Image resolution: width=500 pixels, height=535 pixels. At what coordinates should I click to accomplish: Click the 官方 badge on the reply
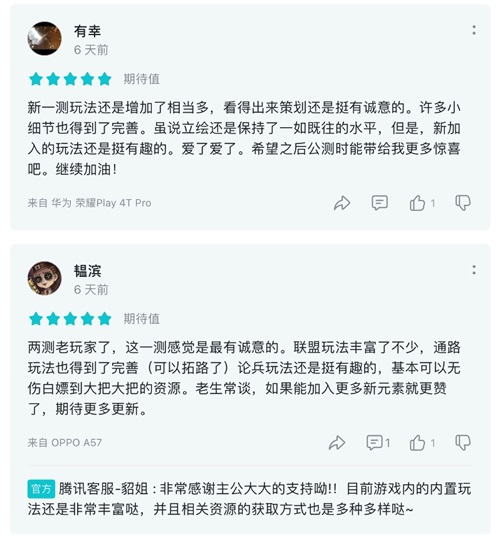41,489
